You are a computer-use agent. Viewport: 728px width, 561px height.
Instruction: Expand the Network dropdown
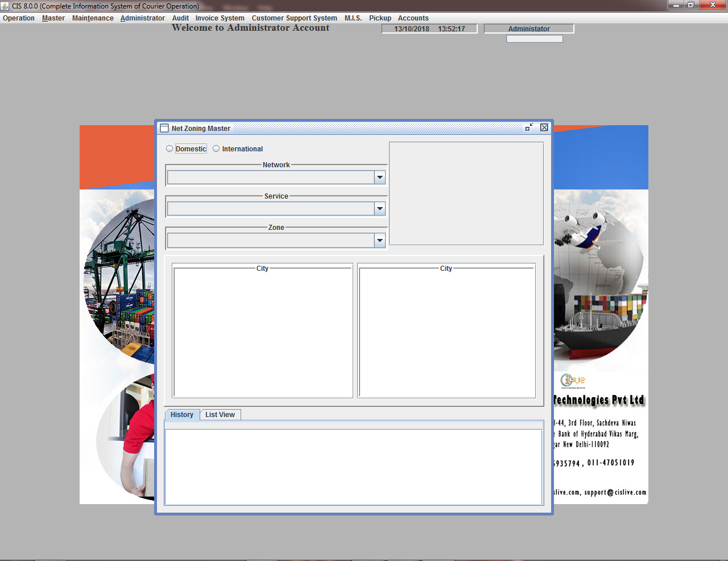[x=379, y=178]
